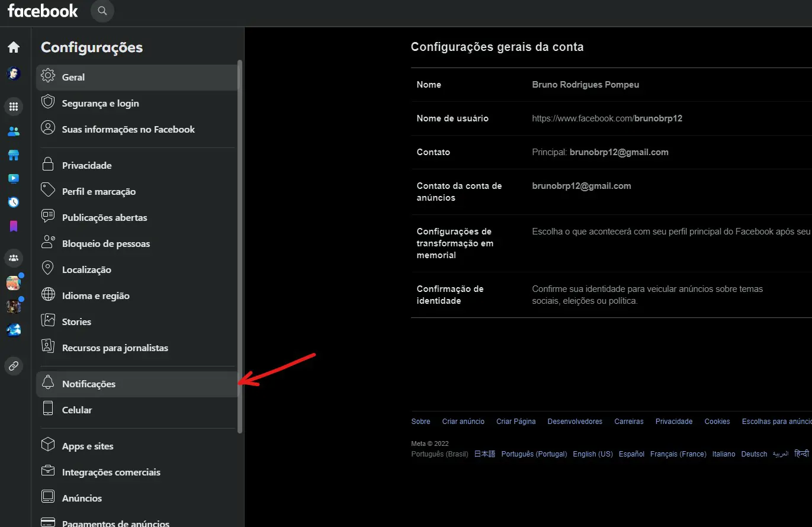Click the Facebook search magnifier icon

click(102, 11)
